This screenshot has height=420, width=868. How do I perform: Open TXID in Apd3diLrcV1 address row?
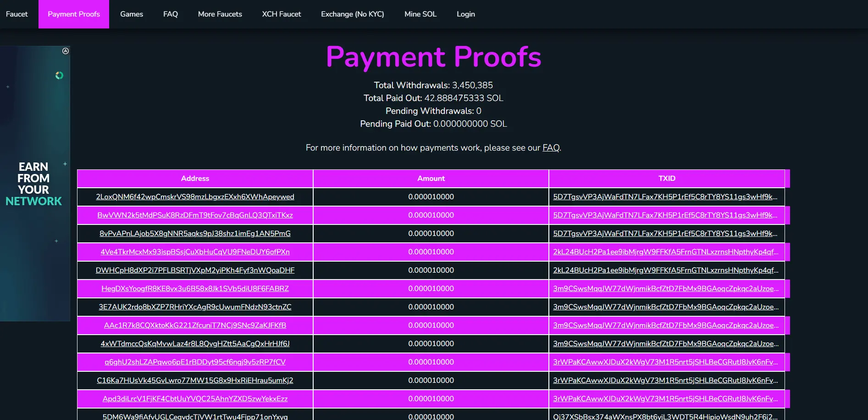pos(665,399)
